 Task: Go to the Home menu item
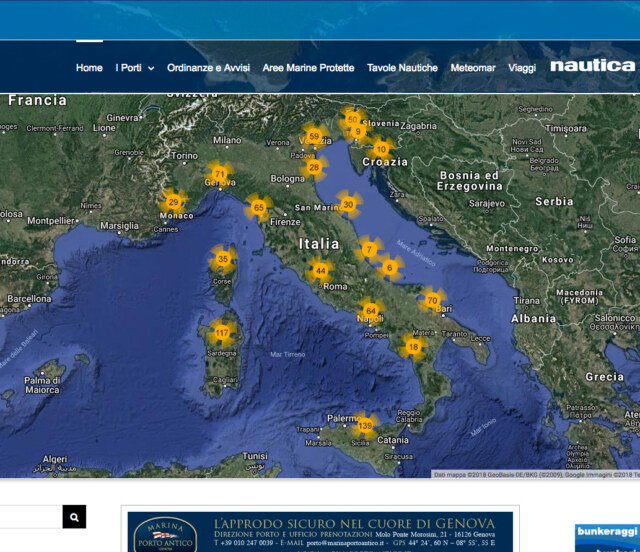point(89,68)
